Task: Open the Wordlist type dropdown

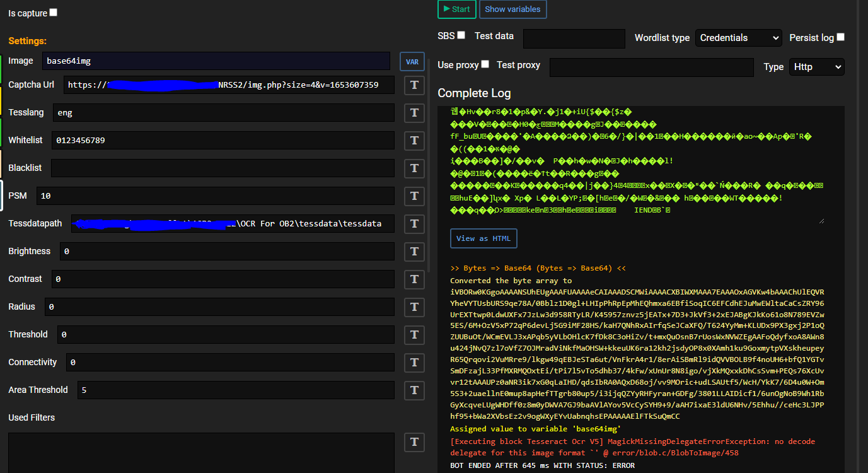Action: 738,38
